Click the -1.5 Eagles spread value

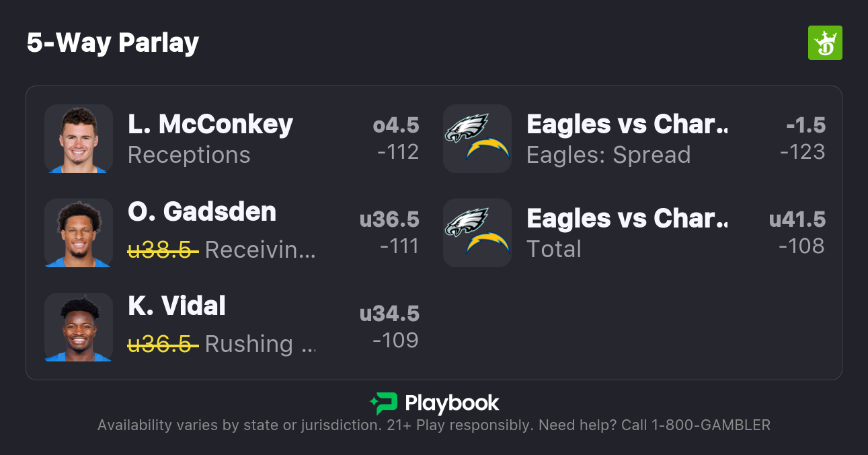[x=805, y=125]
